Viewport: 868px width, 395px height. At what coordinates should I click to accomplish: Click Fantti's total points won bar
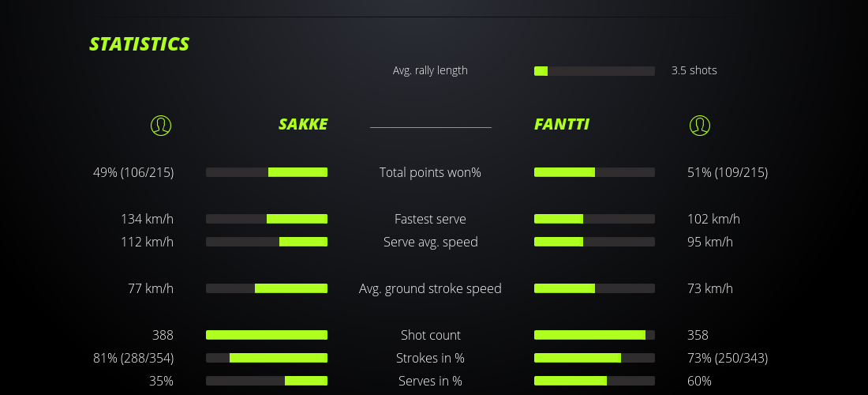[594, 172]
